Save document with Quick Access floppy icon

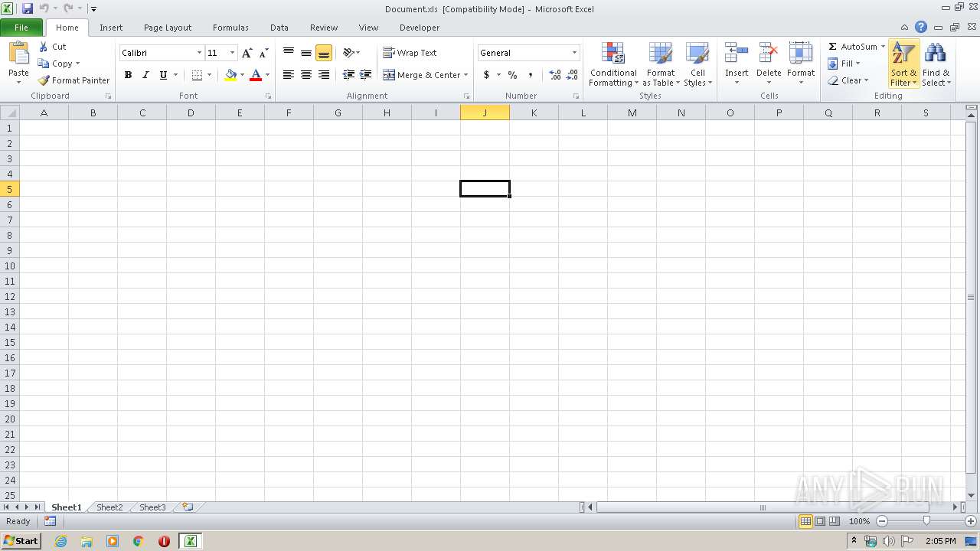28,8
